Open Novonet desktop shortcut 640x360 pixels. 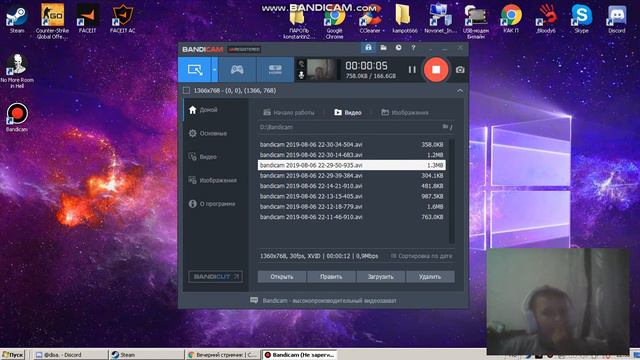click(x=440, y=19)
